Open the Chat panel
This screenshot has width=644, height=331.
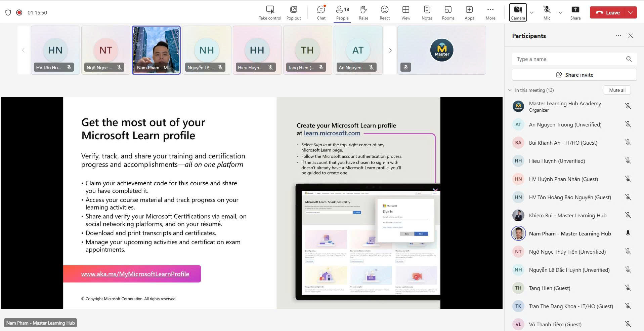point(321,12)
